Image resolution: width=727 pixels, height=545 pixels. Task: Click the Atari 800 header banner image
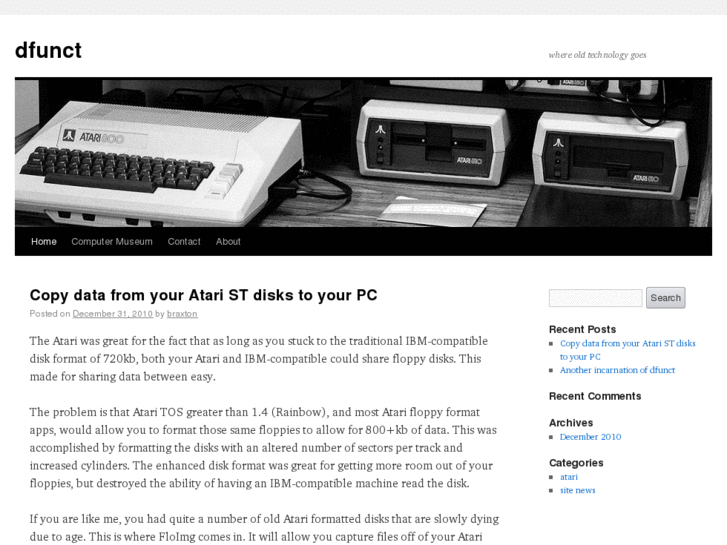click(x=364, y=152)
